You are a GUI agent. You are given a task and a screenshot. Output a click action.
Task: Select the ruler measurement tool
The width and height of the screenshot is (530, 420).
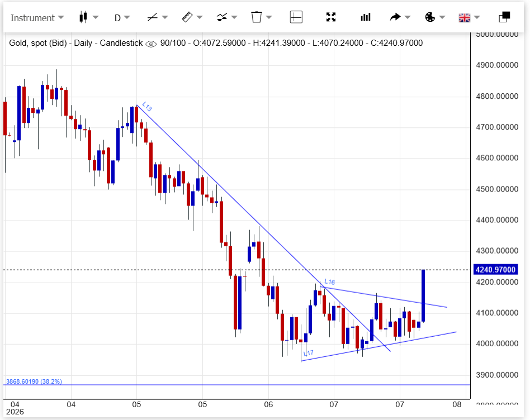click(187, 17)
